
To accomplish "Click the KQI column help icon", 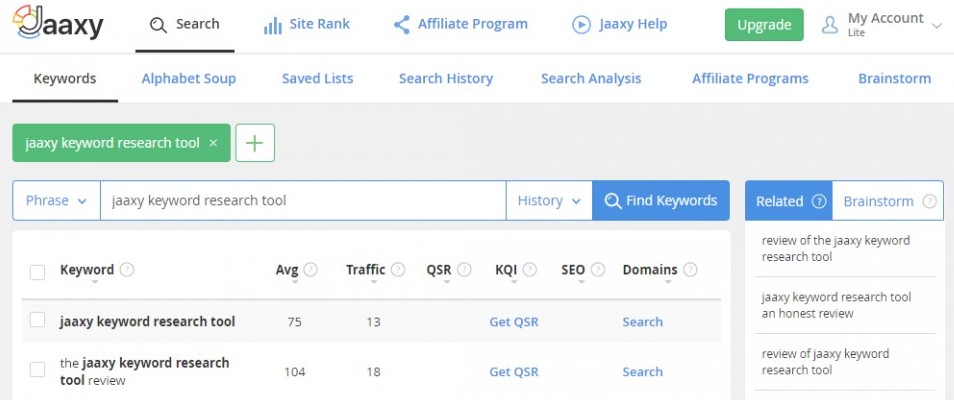I will 530,269.
